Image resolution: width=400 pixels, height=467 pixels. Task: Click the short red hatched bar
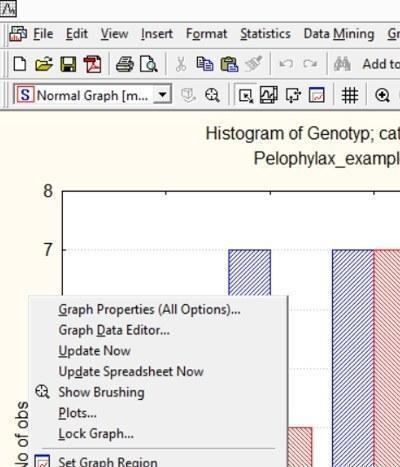tap(300, 447)
